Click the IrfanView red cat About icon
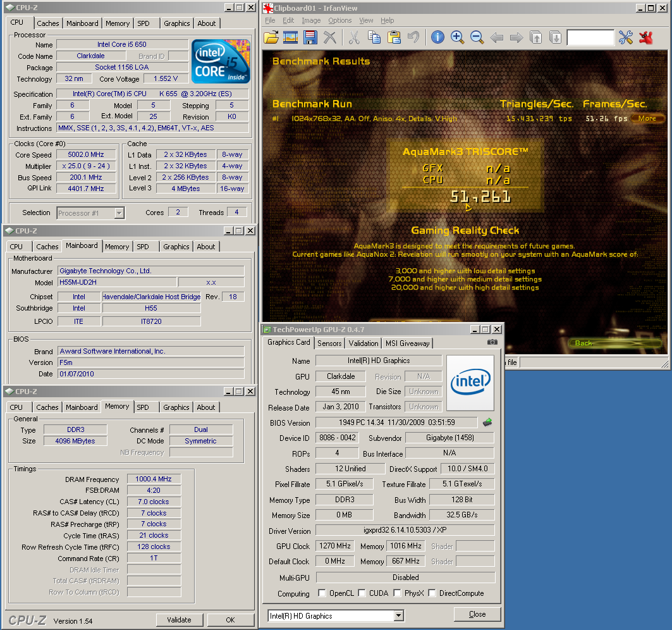 tap(646, 37)
